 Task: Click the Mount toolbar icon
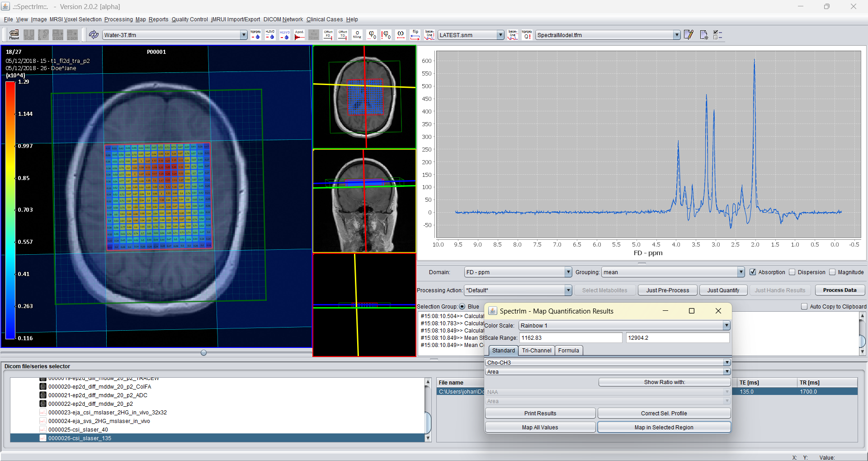coord(14,35)
